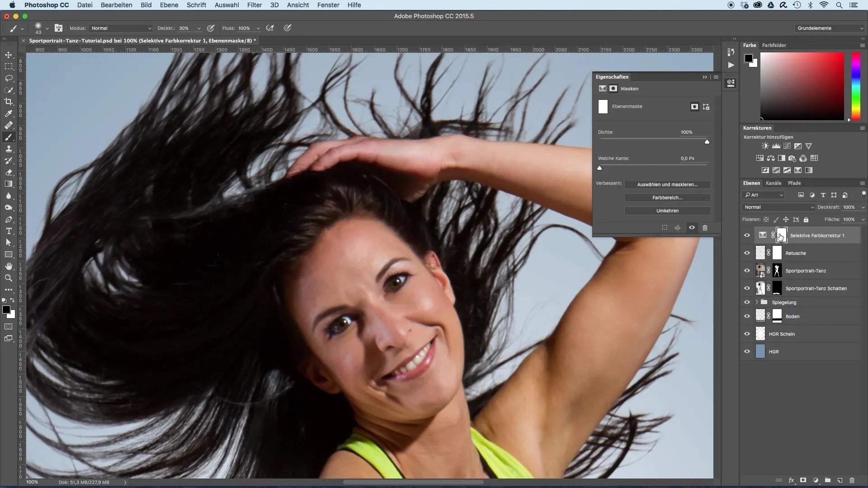Open the Auswahl menu
Image resolution: width=868 pixels, height=488 pixels.
point(226,5)
